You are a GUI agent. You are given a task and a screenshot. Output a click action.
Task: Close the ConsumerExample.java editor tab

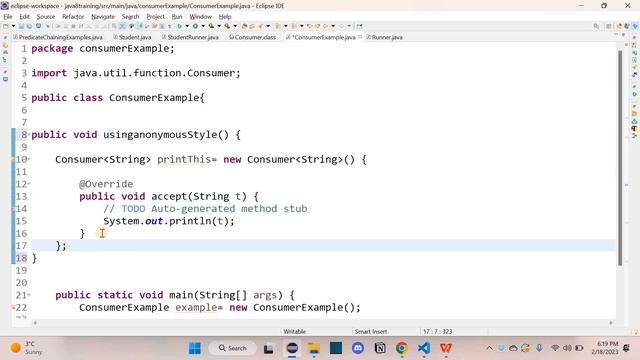click(x=360, y=37)
